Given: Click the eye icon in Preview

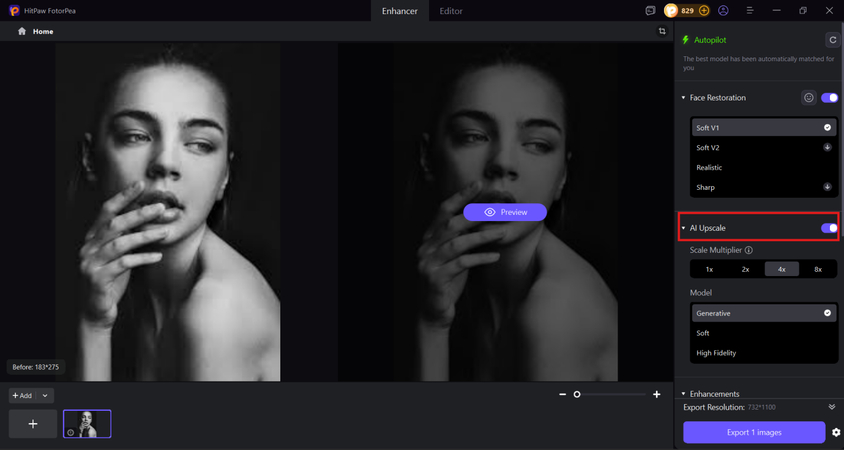Looking at the screenshot, I should point(489,212).
